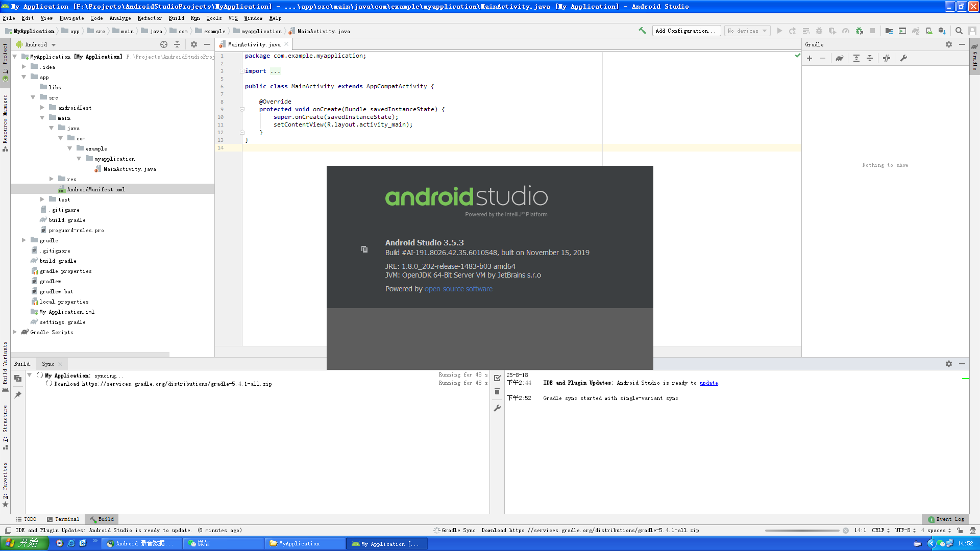Open the Project Structure icon
980x551 pixels.
coord(889,31)
